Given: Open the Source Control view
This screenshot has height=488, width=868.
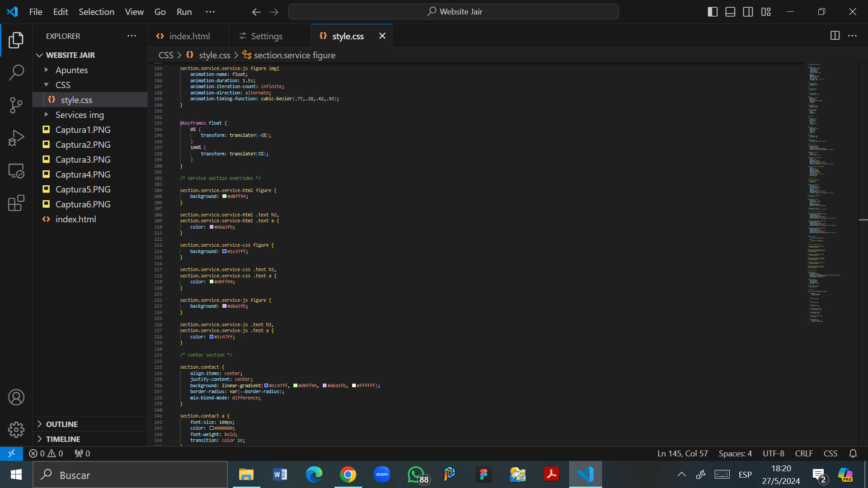Looking at the screenshot, I should click(16, 105).
